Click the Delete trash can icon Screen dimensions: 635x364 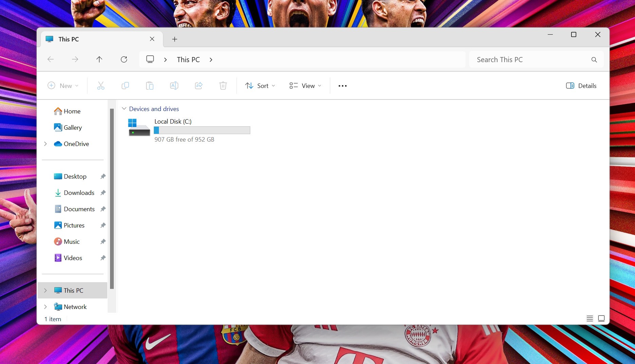coord(223,86)
